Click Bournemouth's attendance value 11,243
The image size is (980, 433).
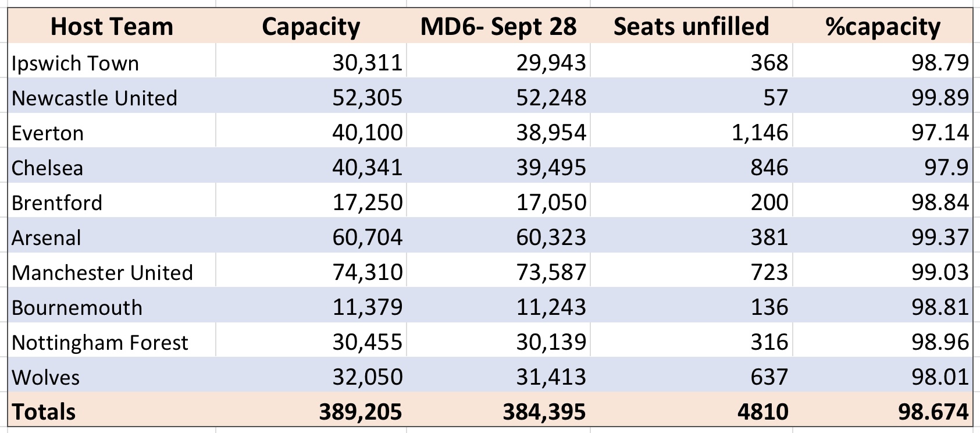coord(498,305)
